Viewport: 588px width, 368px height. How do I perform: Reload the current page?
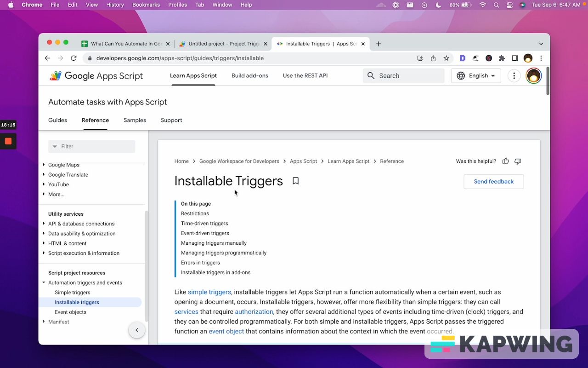tap(73, 58)
